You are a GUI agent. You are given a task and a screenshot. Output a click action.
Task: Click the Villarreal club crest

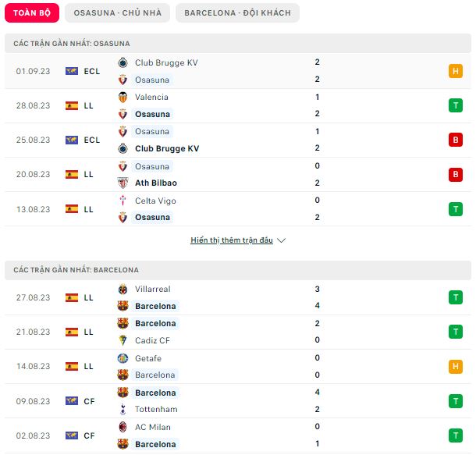pos(123,289)
